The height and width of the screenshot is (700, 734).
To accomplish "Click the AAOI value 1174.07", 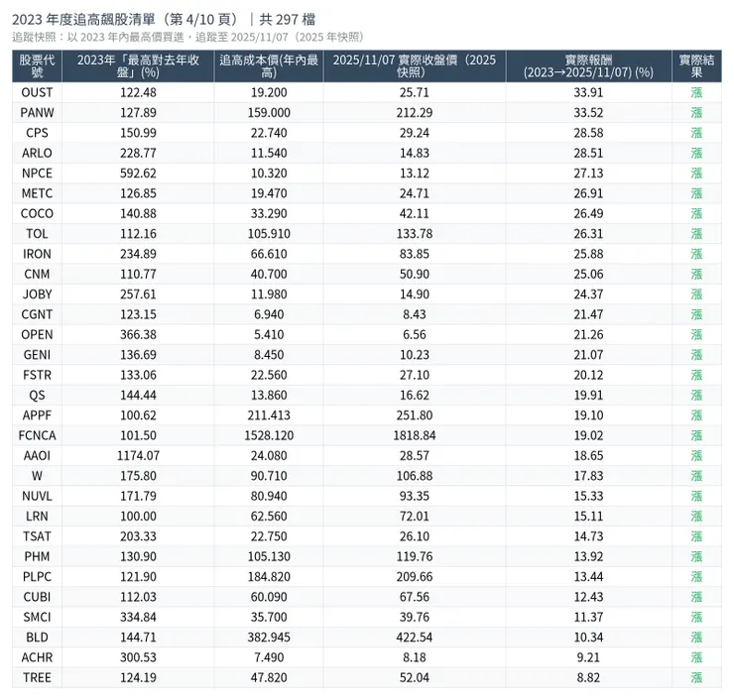I will (138, 455).
